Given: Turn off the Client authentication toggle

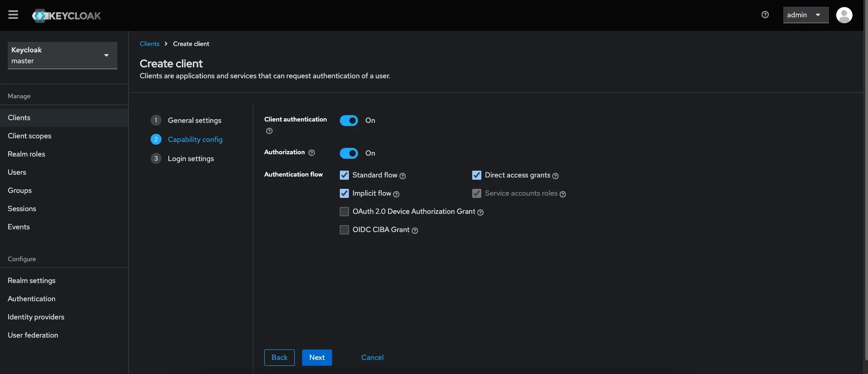Looking at the screenshot, I should click(x=349, y=121).
